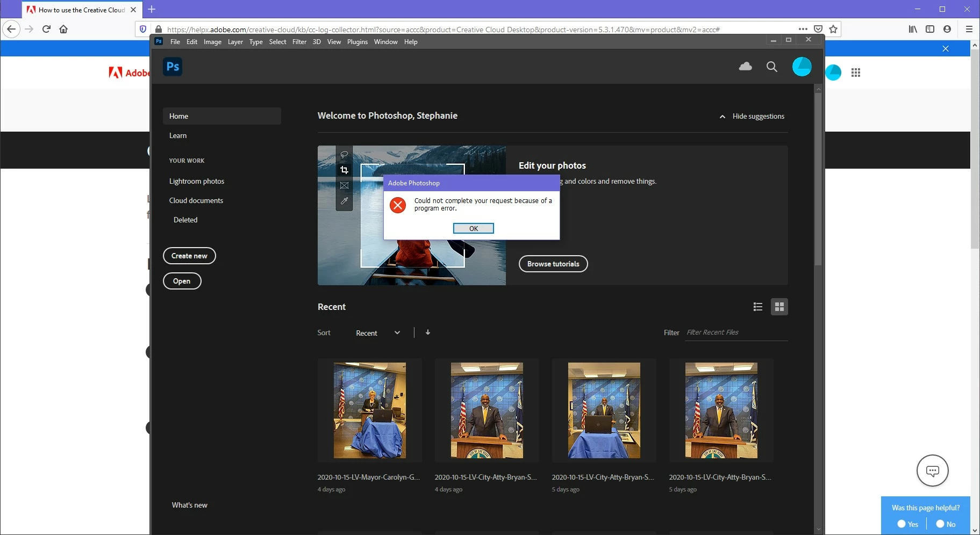Viewport: 980px width, 535px height.
Task: Save page to Pocket icon
Action: click(x=818, y=29)
